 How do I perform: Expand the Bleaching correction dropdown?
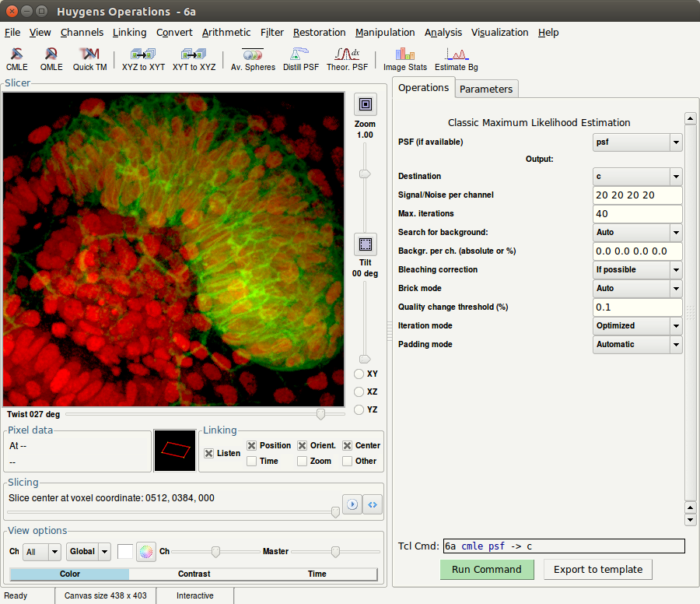point(637,269)
